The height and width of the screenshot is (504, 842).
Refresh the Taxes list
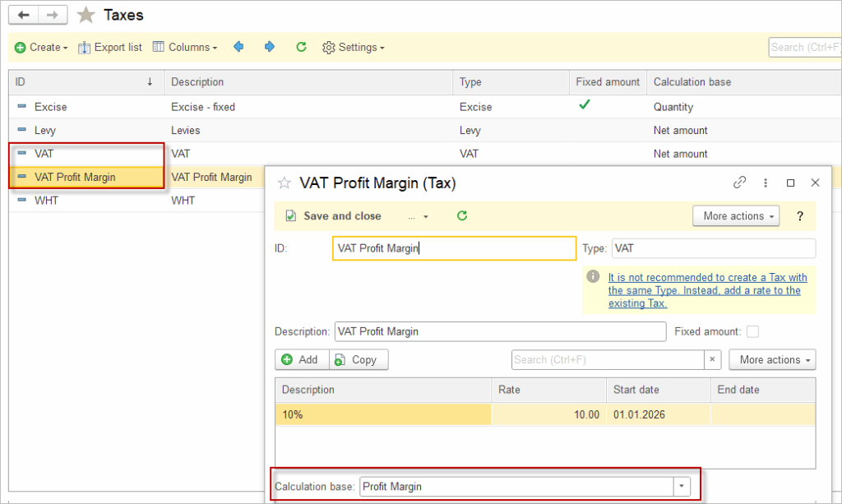point(301,48)
